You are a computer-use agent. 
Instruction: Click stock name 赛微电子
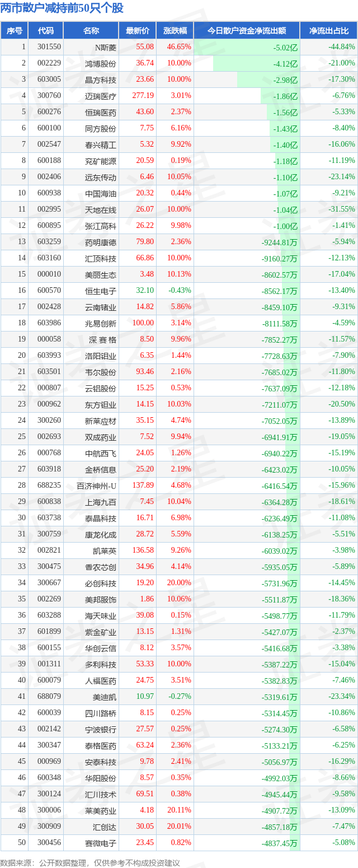(101, 843)
